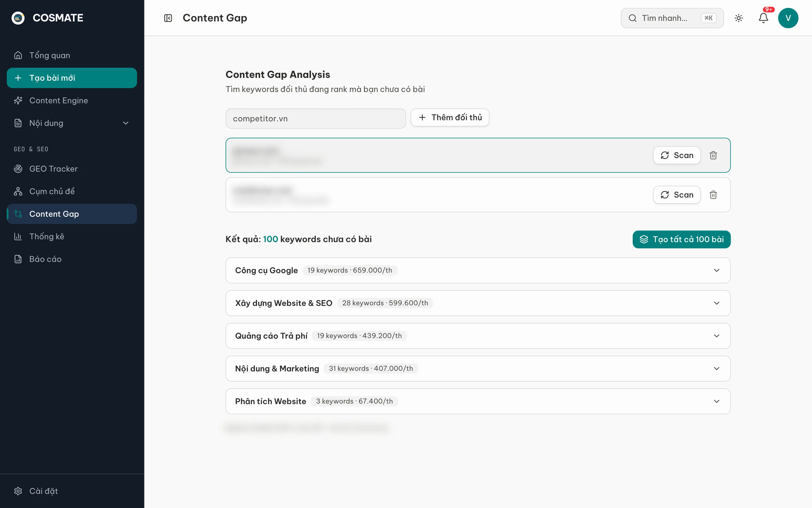The width and height of the screenshot is (812, 508).
Task: Expand Công cụ Google keyword group
Action: tap(478, 270)
